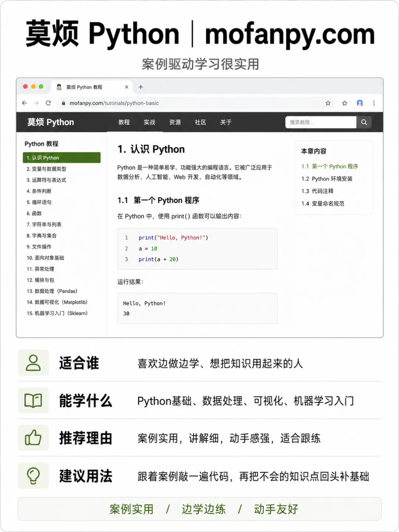Open the browser three-dot menu
The width and height of the screenshot is (399, 532).
coord(374,103)
